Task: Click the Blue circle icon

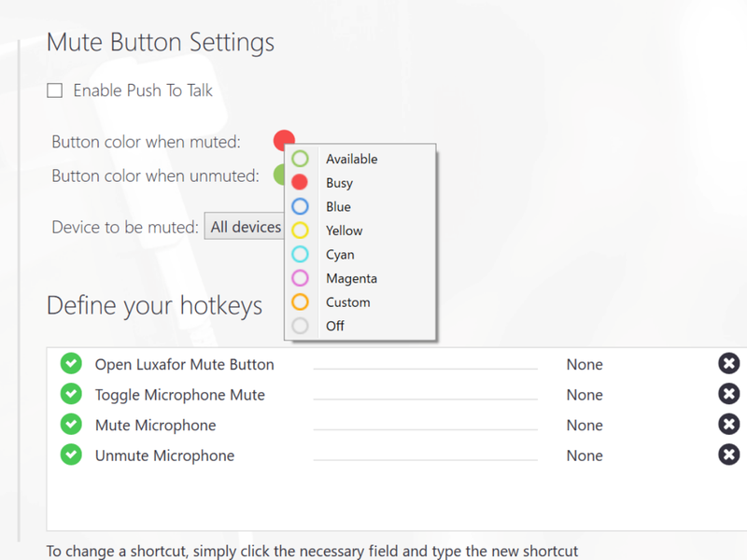Action: click(x=300, y=206)
